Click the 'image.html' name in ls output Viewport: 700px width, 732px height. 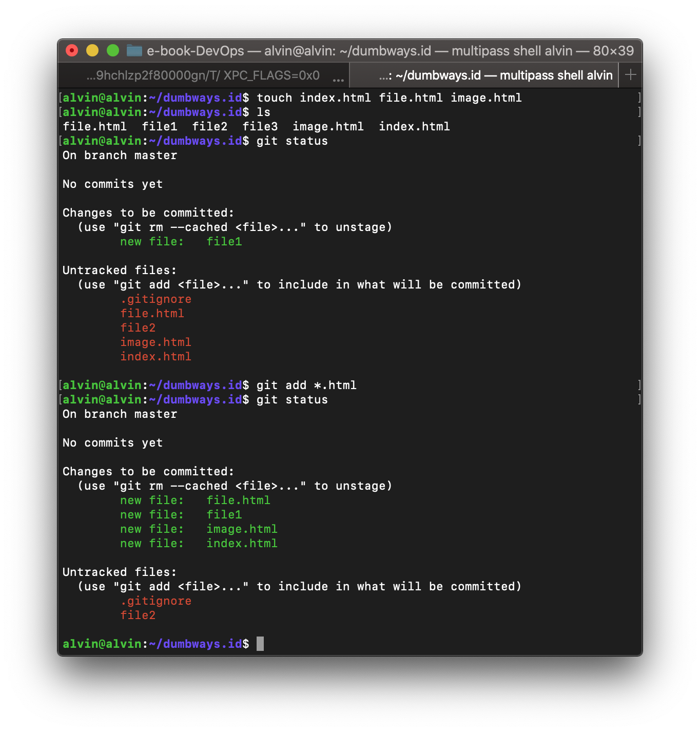[x=328, y=126]
